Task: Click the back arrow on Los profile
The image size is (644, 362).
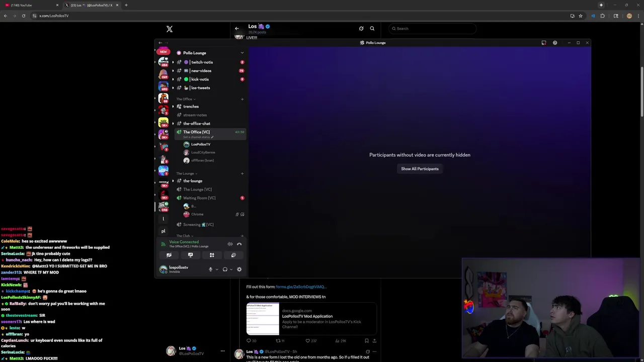Action: [x=237, y=29]
